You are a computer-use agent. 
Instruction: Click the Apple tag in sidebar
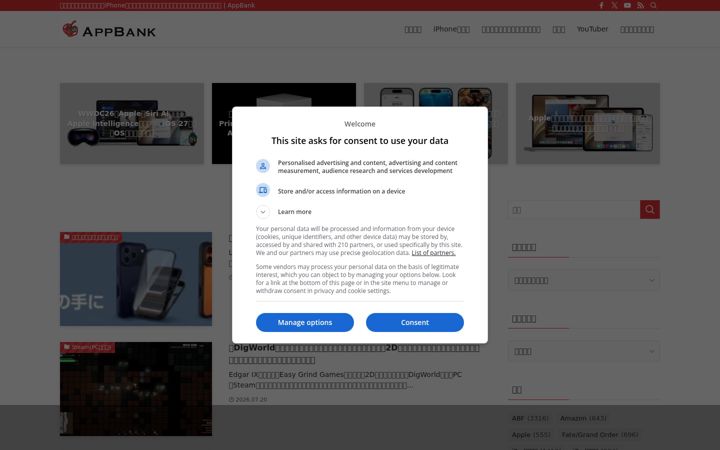tap(531, 434)
